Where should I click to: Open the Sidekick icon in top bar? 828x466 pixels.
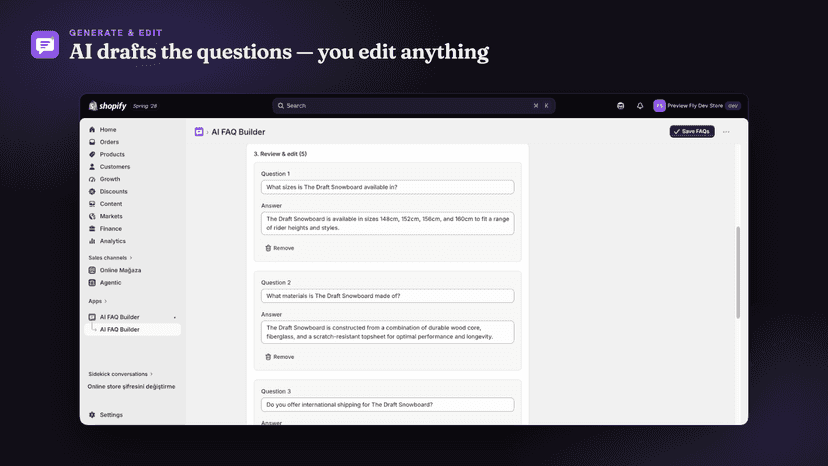click(620, 106)
